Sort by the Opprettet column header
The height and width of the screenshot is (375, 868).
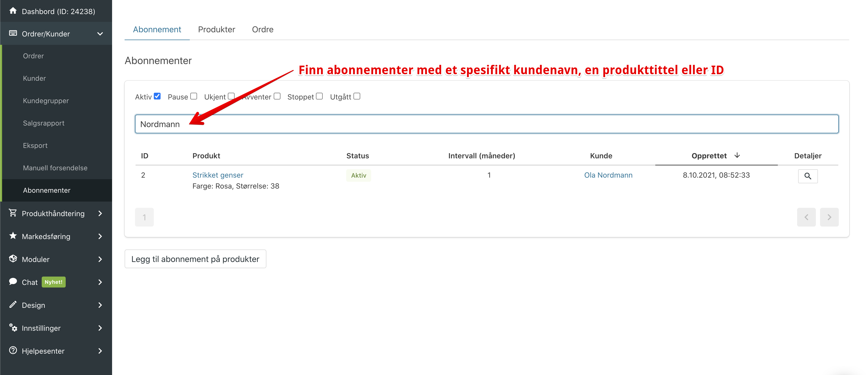[x=709, y=155]
